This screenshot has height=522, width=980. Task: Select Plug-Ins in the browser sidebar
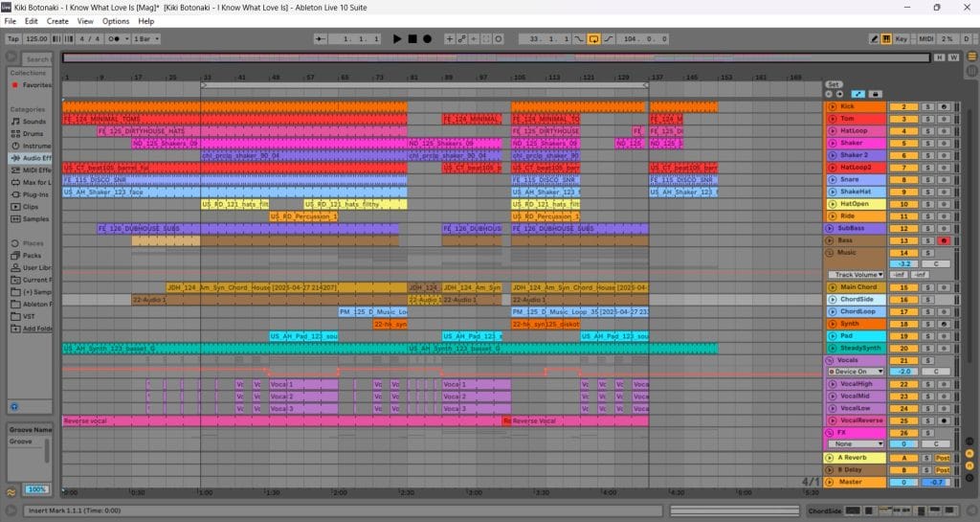[x=35, y=193]
